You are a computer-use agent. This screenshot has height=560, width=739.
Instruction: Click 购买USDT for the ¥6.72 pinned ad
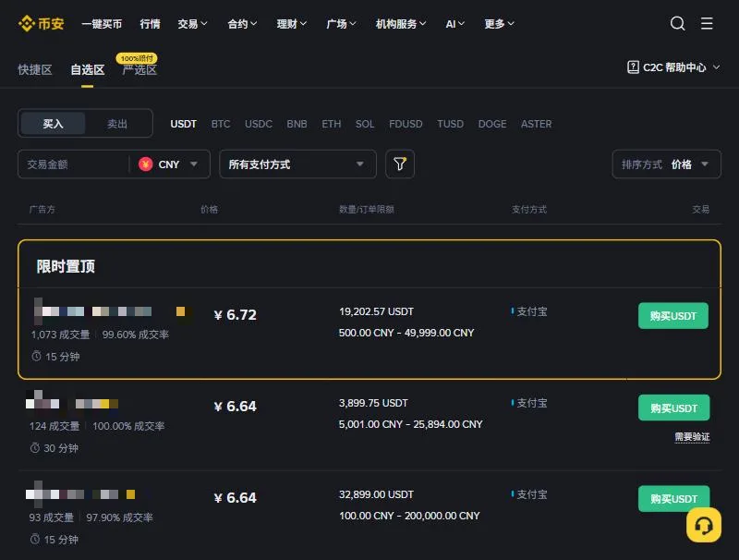(x=673, y=316)
